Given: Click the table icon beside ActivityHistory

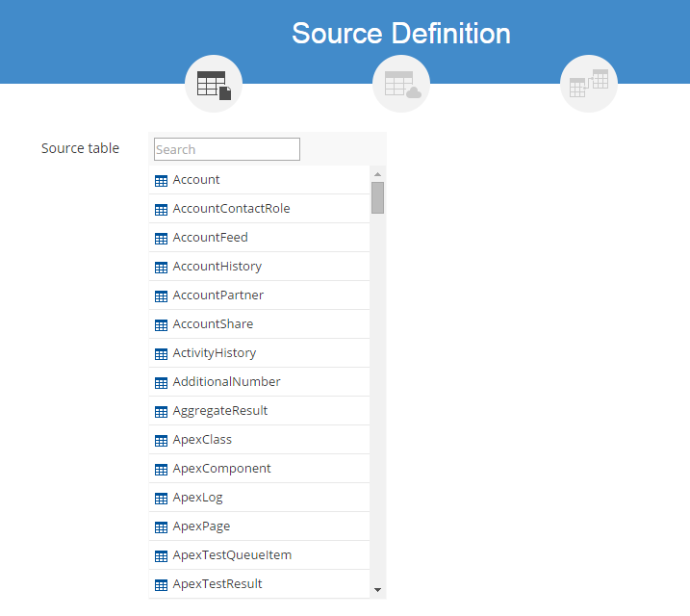Looking at the screenshot, I should 161,354.
